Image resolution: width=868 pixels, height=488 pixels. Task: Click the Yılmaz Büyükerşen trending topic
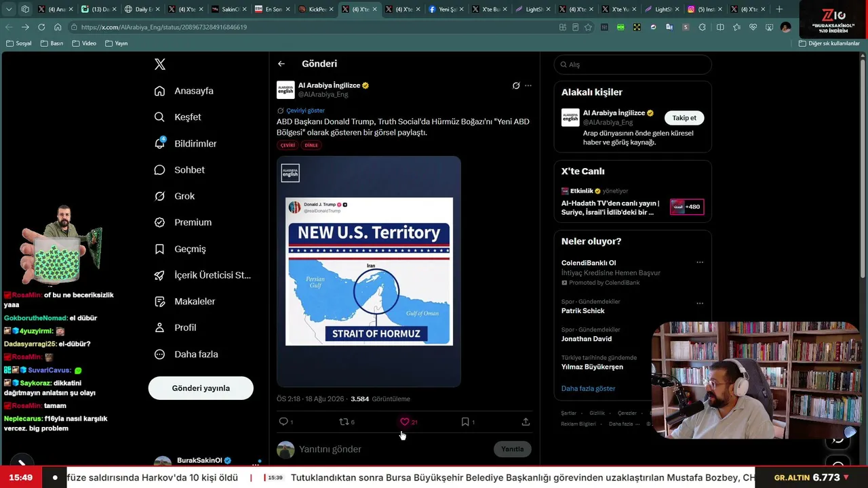click(592, 367)
